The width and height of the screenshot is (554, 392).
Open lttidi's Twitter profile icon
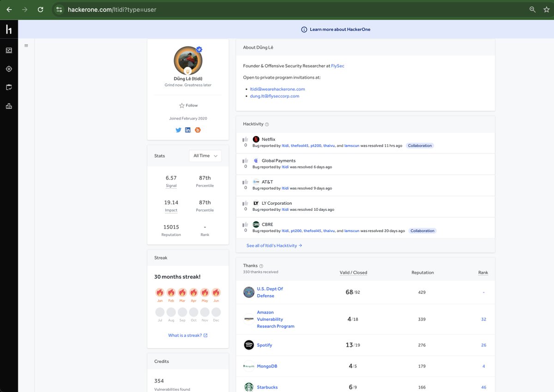pyautogui.click(x=179, y=130)
